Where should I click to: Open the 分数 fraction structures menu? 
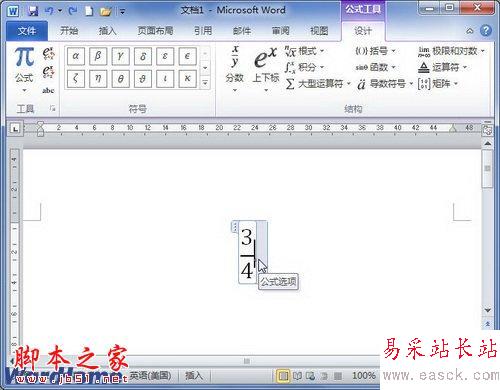(235, 69)
